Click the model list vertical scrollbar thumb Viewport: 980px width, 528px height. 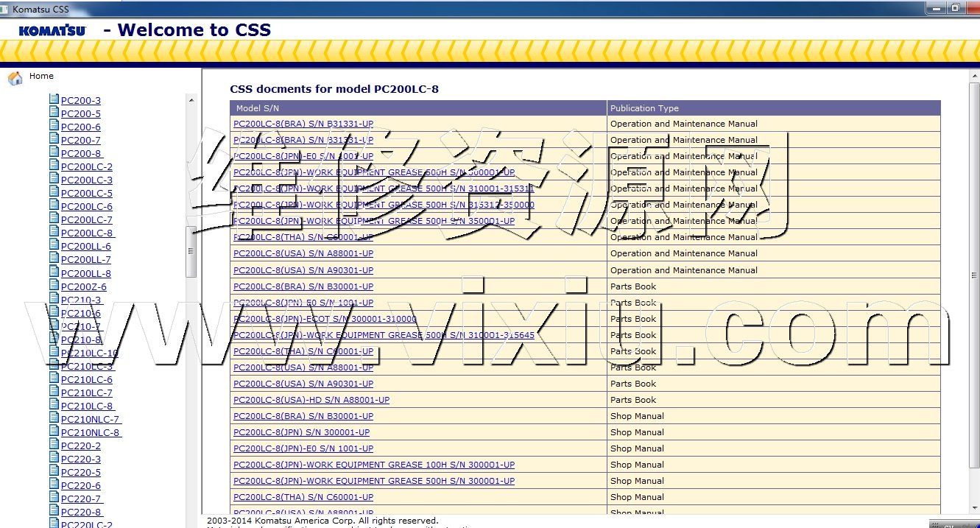click(191, 250)
